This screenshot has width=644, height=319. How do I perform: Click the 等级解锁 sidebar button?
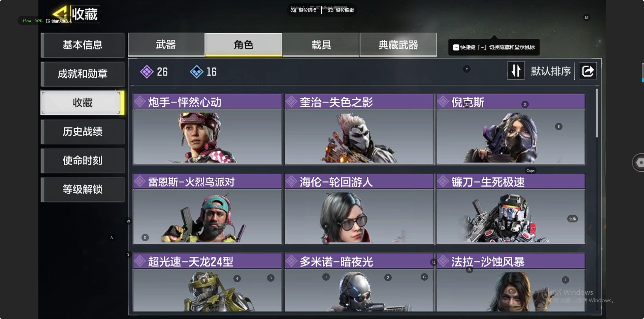click(83, 189)
